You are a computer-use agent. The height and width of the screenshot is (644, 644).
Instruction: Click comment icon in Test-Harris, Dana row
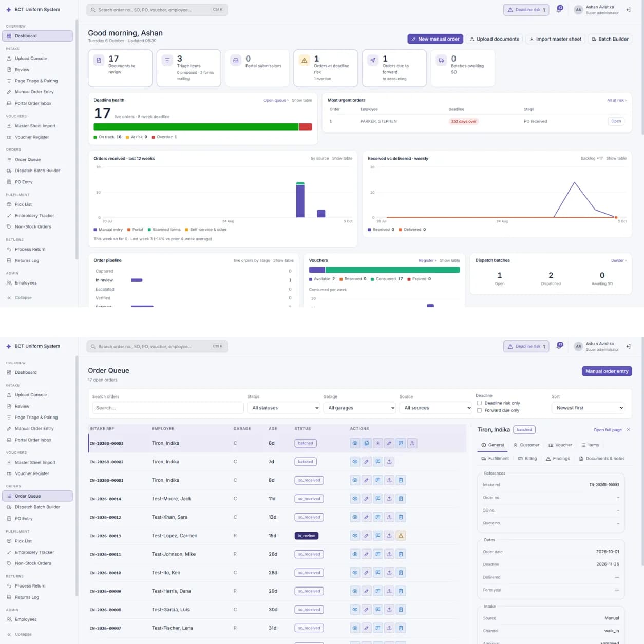coord(378,591)
